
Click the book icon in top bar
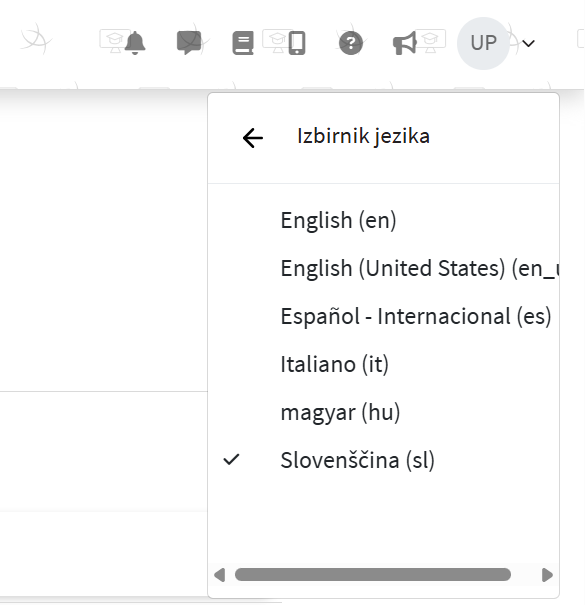(243, 43)
